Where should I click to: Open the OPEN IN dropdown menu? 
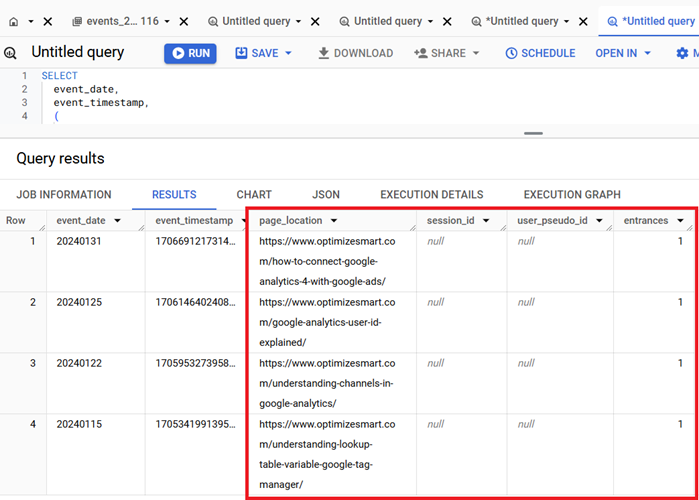(x=623, y=53)
